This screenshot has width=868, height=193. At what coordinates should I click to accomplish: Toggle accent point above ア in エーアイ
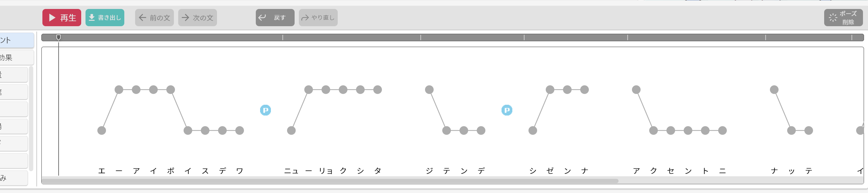[136, 90]
